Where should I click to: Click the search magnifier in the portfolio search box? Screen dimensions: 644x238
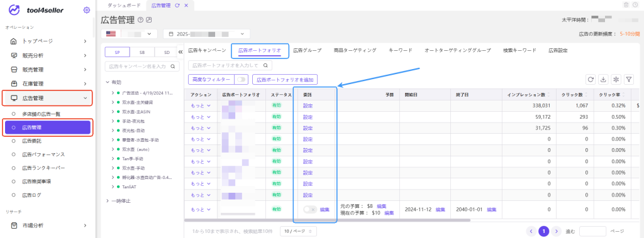point(266,65)
